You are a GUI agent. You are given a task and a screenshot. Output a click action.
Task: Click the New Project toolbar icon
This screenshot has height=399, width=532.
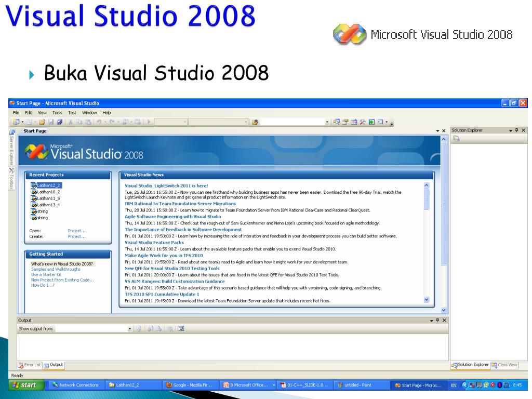16,122
